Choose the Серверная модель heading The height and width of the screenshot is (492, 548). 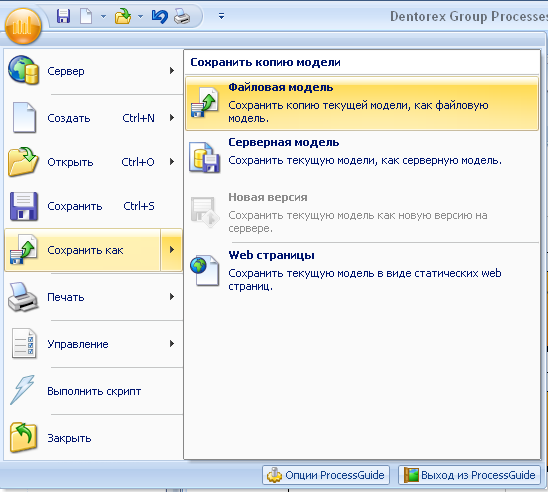[x=284, y=142]
